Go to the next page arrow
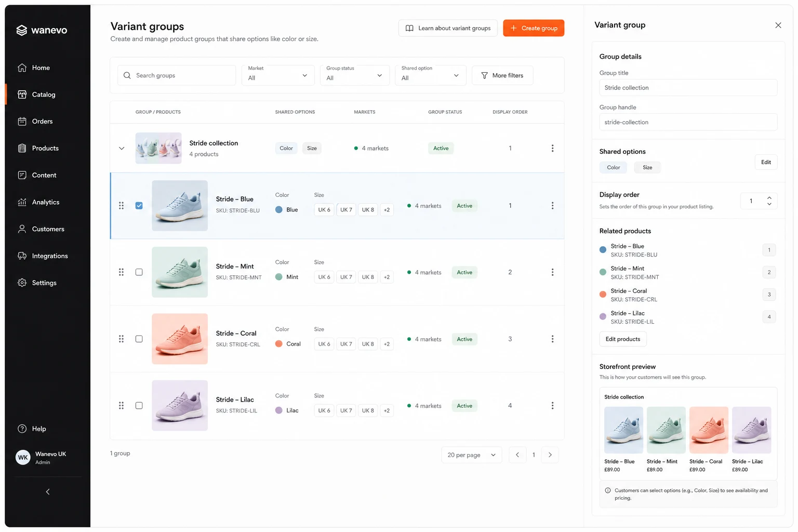Screen dimensions: 798x532 [x=550, y=455]
